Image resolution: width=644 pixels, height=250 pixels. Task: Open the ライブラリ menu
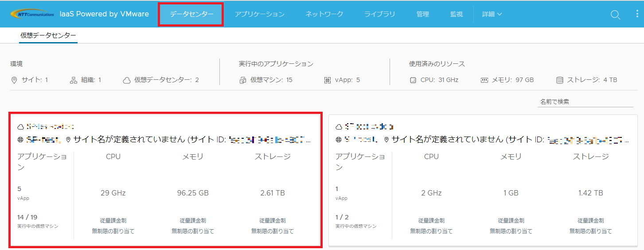click(x=380, y=14)
